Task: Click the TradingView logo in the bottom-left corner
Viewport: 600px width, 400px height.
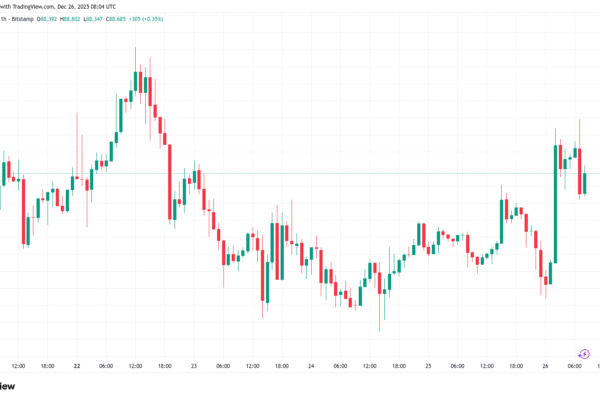Action: pos(12,386)
